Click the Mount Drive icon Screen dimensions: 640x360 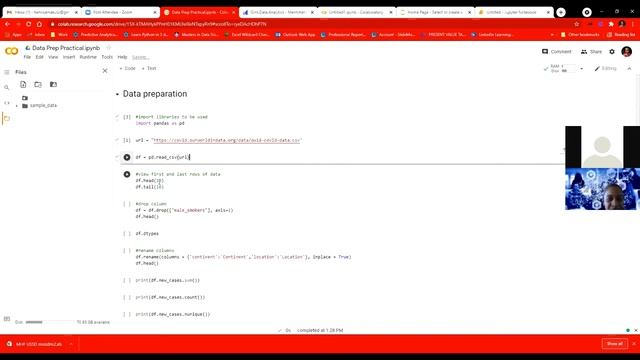coord(53,84)
